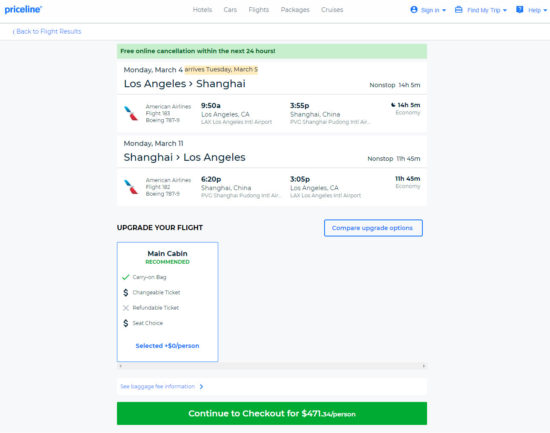Open the Cruises section

(332, 10)
